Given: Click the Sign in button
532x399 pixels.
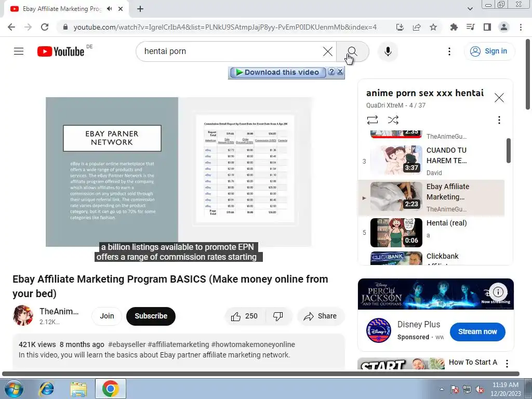Looking at the screenshot, I should click(x=489, y=51).
